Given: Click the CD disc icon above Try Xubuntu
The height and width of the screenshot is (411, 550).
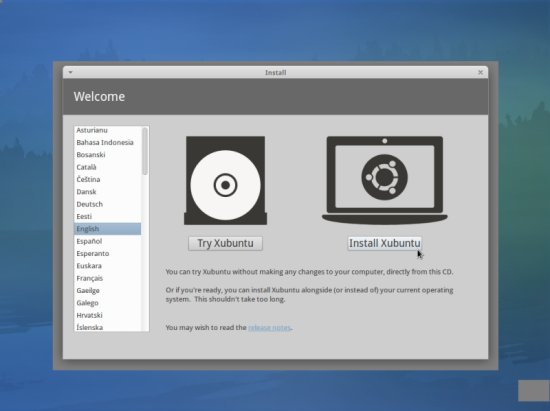Looking at the screenshot, I should coord(225,181).
